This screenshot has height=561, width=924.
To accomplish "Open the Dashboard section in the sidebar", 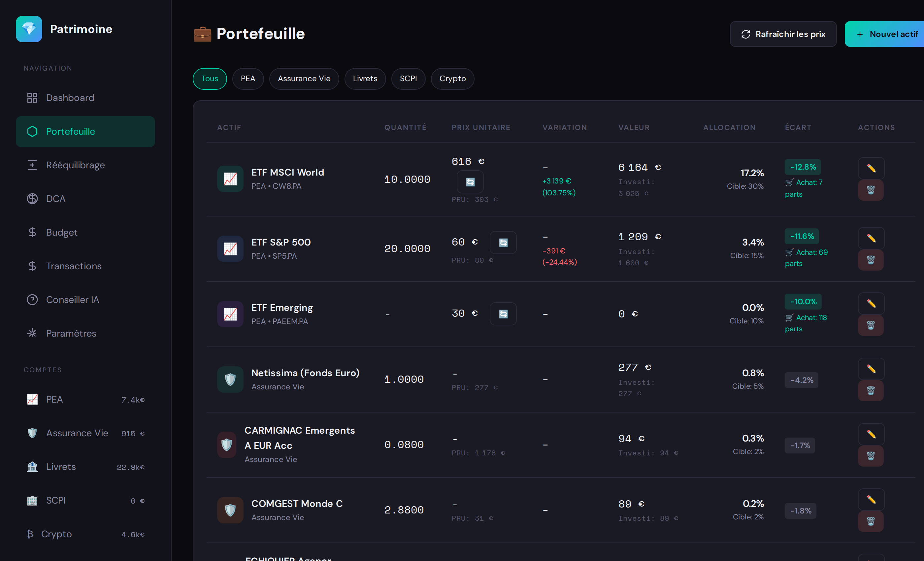I will point(70,97).
